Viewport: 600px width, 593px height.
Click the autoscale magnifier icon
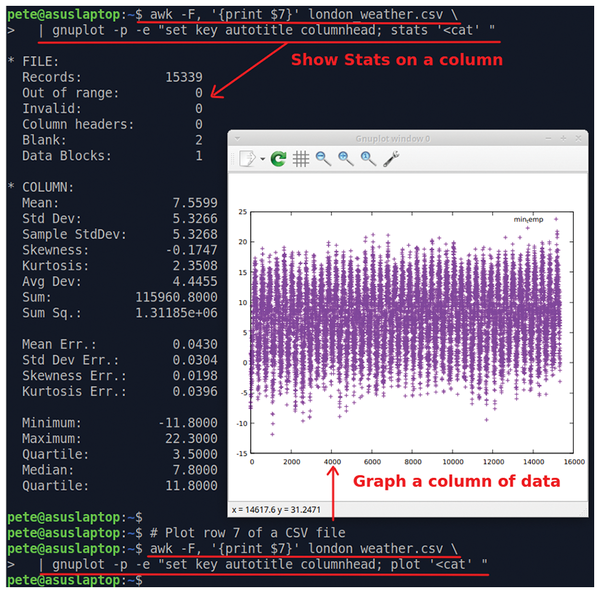click(368, 158)
